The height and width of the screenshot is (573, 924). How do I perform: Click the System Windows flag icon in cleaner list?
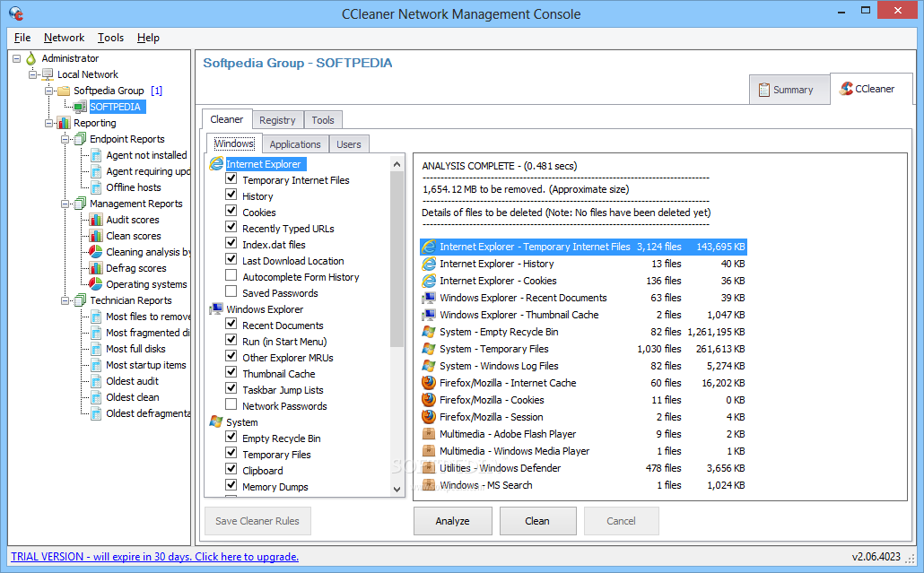(x=216, y=421)
